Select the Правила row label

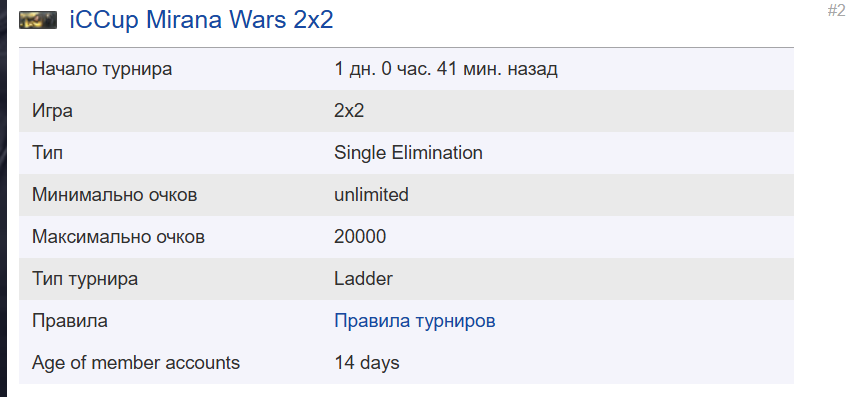tap(69, 320)
